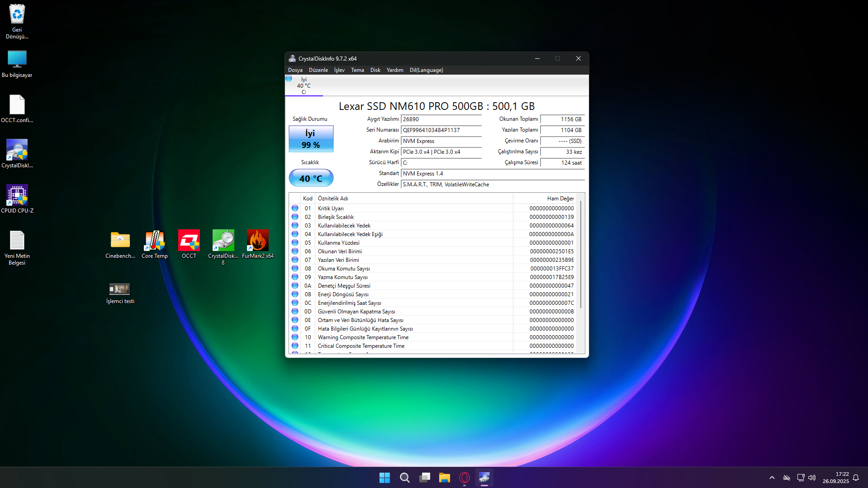Click the status orb for Kullanma Yüzdesi row
The image size is (868, 488).
295,242
